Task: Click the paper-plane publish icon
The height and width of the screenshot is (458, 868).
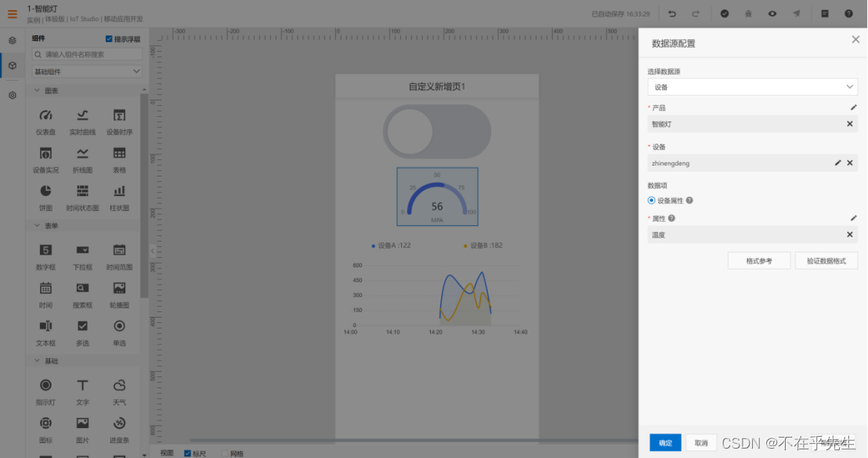Action: click(796, 14)
